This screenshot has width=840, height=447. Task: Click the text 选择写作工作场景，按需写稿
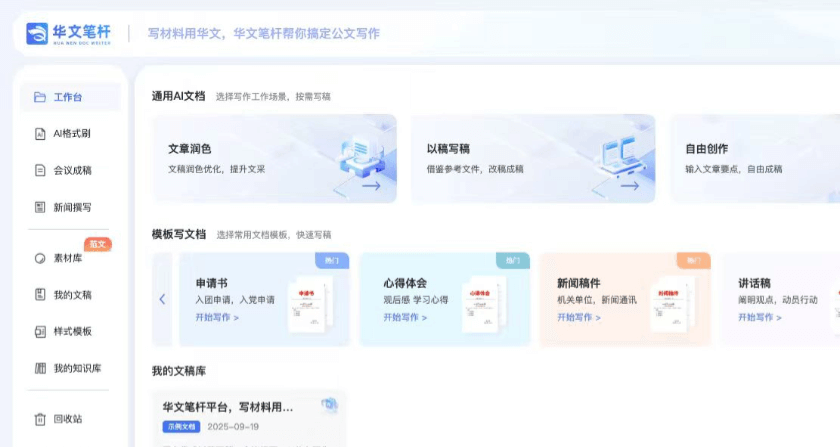pyautogui.click(x=273, y=97)
